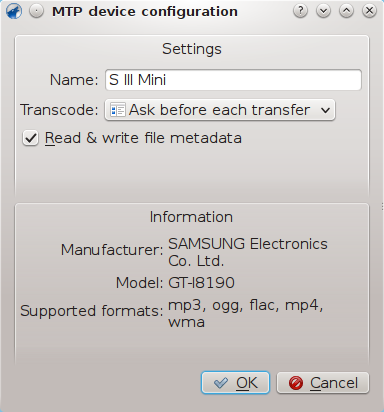Image resolution: width=384 pixels, height=412 pixels.
Task: Close the MTP device configuration window
Action: 369,11
